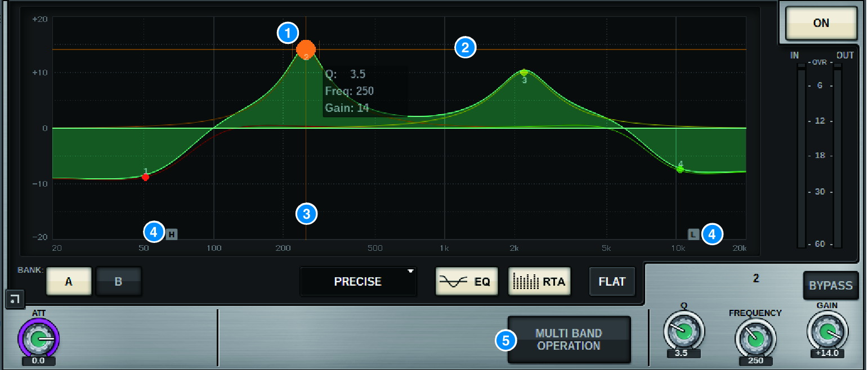Open the PRECISE EQ type dropdown
868x370 pixels.
point(359,281)
